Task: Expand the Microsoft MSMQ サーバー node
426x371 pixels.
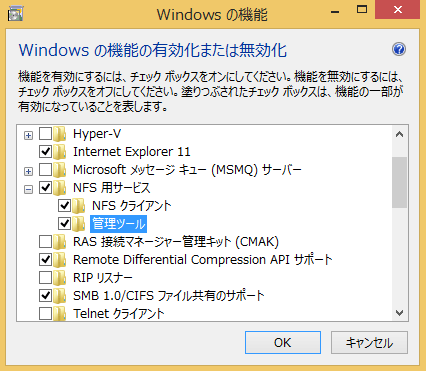Action: pyautogui.click(x=29, y=172)
